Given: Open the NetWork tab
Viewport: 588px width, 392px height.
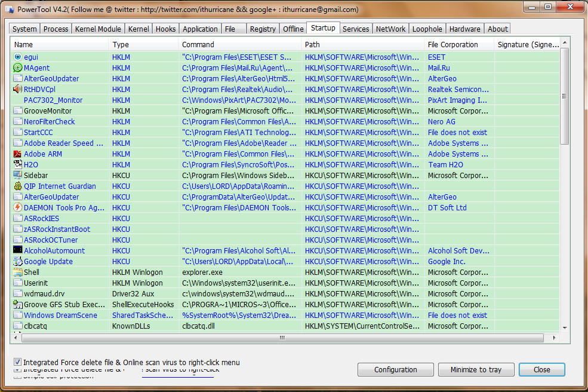Looking at the screenshot, I should (x=390, y=29).
